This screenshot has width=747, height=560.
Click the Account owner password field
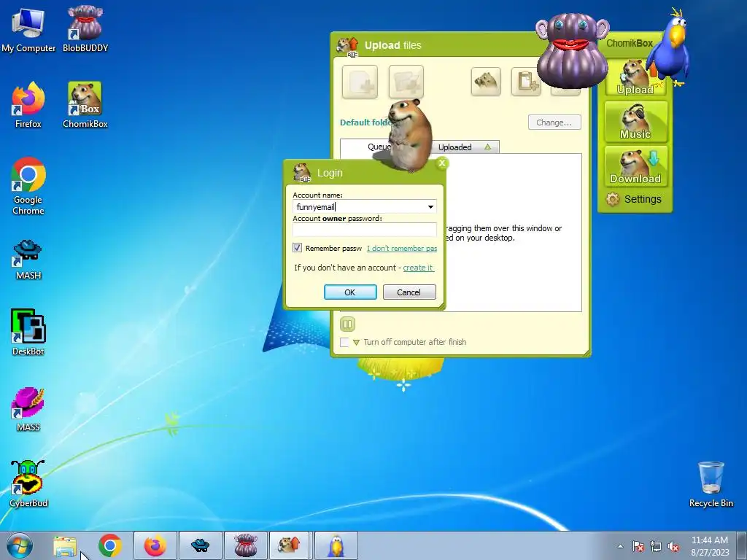(365, 230)
